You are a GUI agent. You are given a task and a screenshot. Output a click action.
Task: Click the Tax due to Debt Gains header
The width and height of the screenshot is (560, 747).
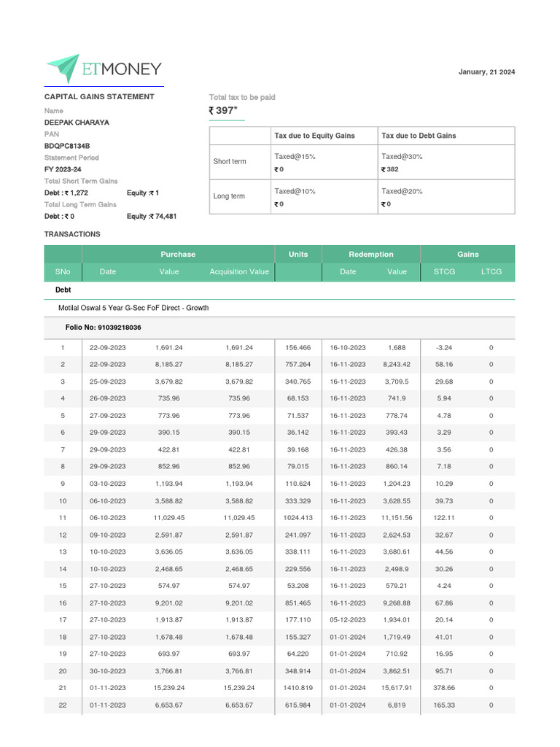click(x=419, y=136)
